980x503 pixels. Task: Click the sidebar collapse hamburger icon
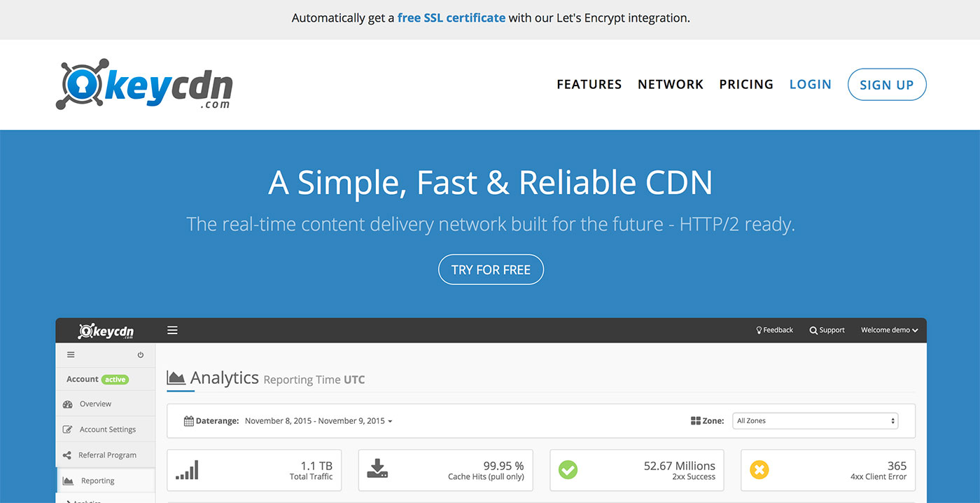pyautogui.click(x=71, y=354)
